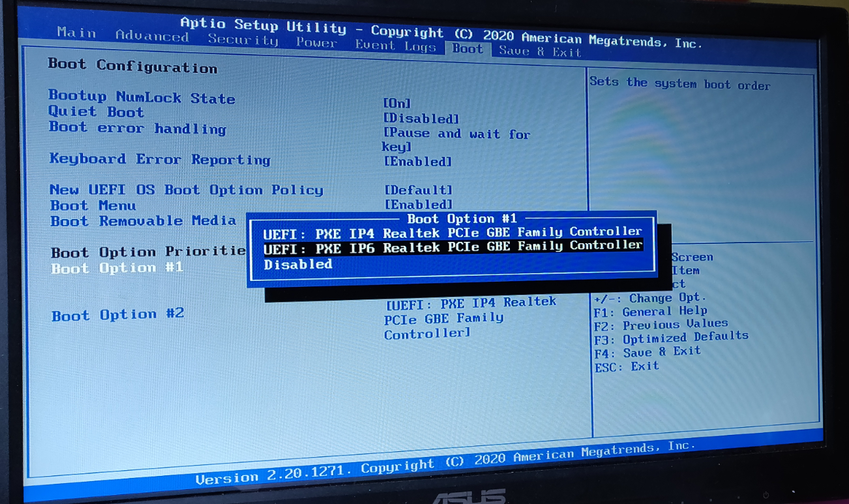
Task: Go to the Power tab
Action: coord(316,42)
